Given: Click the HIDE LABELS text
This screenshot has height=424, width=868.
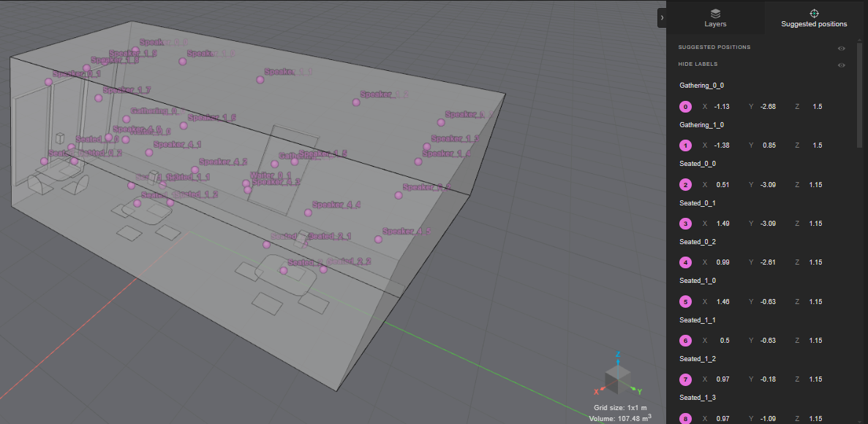Looking at the screenshot, I should pos(698,64).
